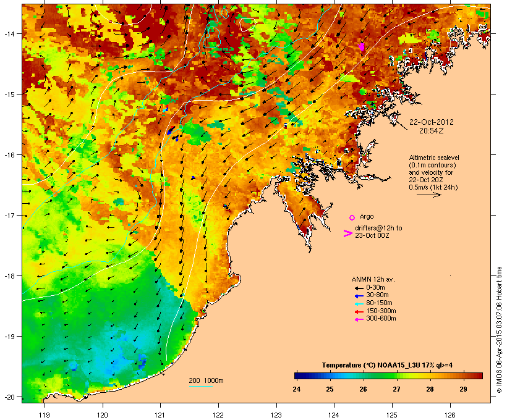Click the colorbar tick label 29
The image size is (507, 420).
click(463, 389)
